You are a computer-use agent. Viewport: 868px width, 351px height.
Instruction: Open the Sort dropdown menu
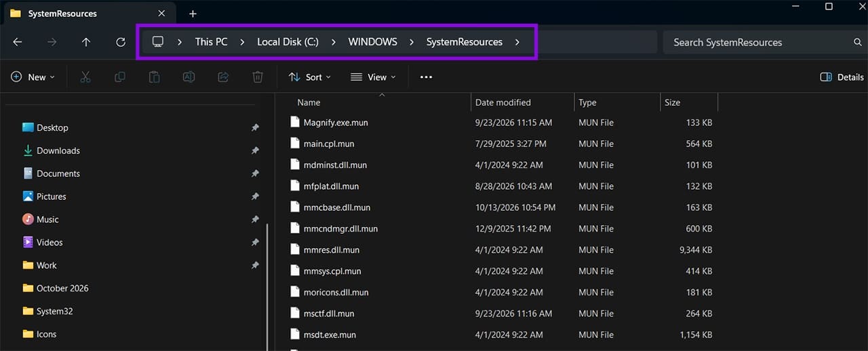(310, 77)
